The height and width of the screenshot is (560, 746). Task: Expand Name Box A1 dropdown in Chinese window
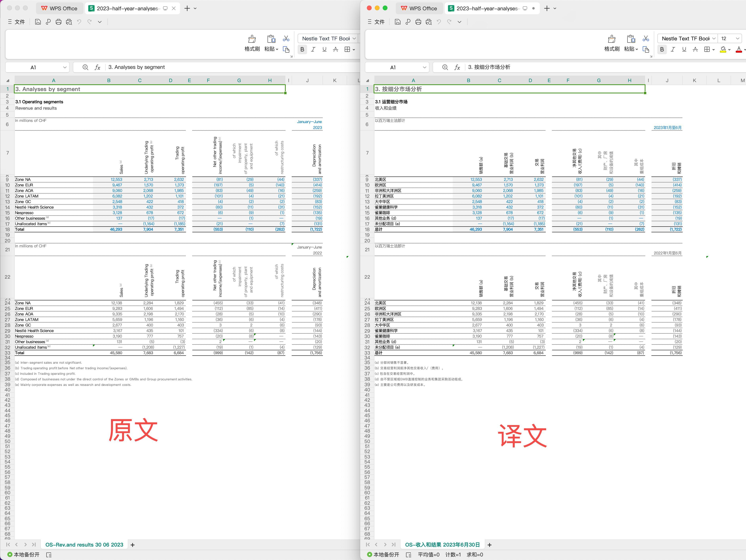point(425,67)
